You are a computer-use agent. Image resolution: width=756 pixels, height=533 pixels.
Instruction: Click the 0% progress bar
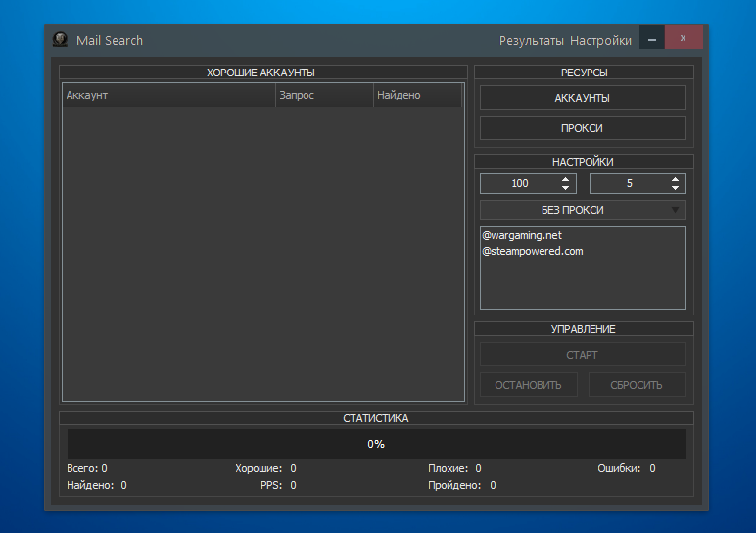click(376, 444)
